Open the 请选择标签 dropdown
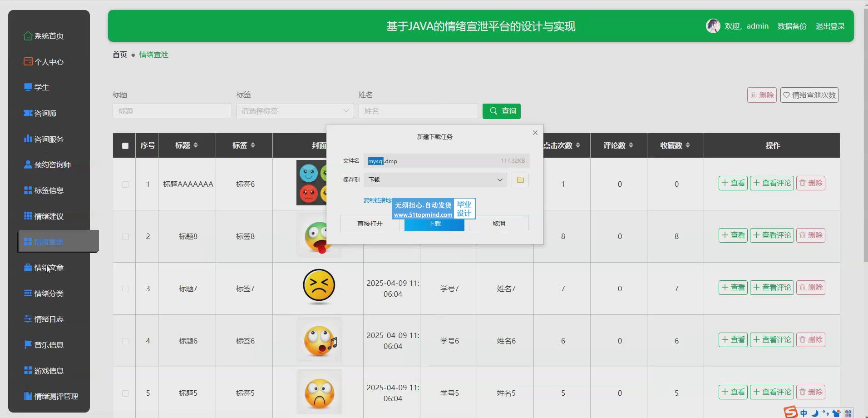Viewport: 868px width, 418px height. [x=295, y=111]
